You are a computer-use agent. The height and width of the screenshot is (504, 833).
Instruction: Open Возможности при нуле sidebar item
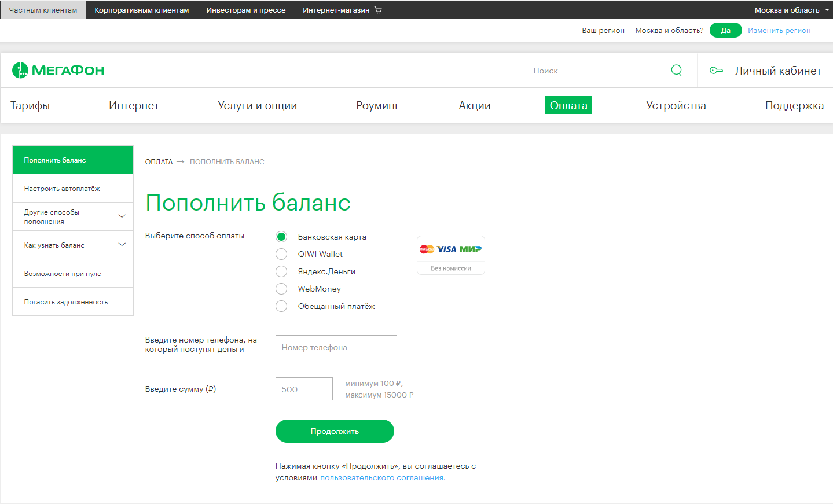(x=73, y=273)
